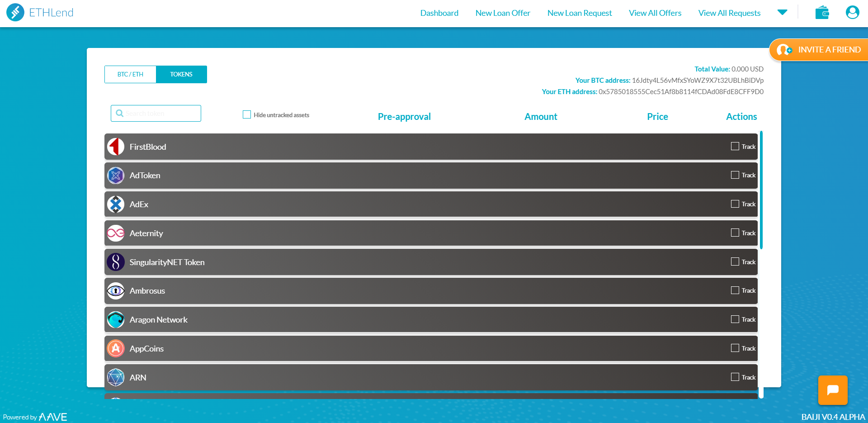Image resolution: width=868 pixels, height=423 pixels.
Task: Switch to the BTC / ETH tab
Action: pos(130,74)
